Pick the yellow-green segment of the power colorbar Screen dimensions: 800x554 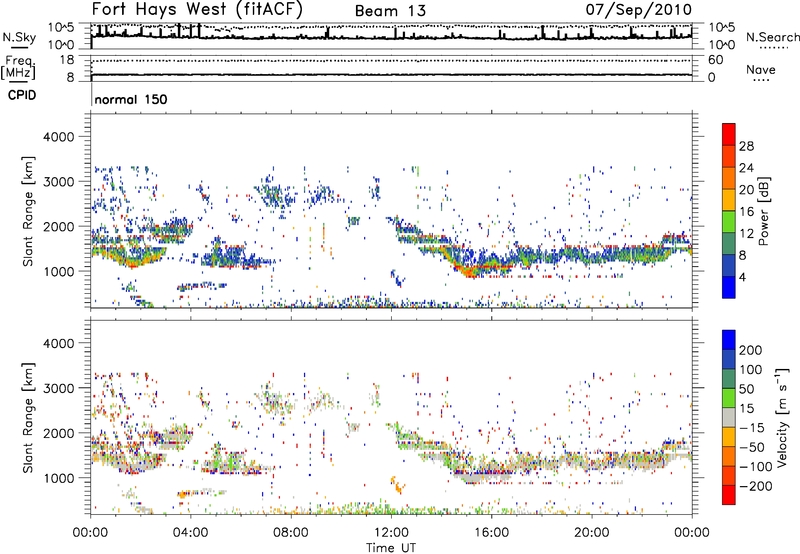[x=729, y=221]
